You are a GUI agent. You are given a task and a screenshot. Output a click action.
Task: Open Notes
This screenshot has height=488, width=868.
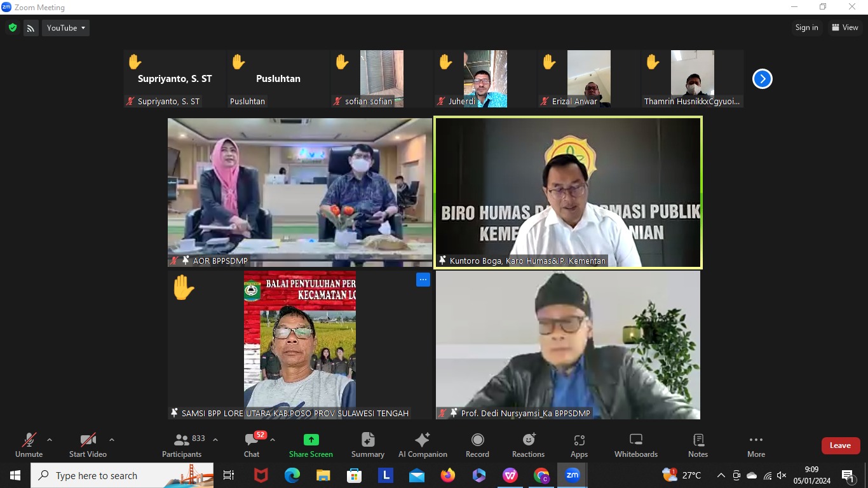coord(697,445)
